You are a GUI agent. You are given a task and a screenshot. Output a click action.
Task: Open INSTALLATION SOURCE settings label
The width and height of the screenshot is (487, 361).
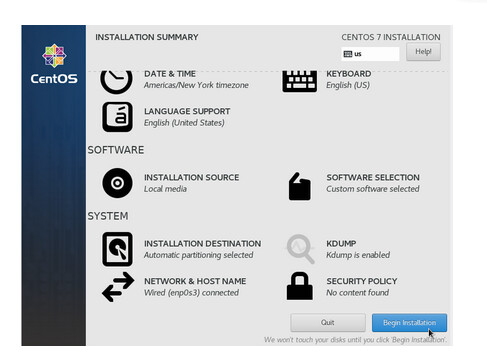[191, 177]
